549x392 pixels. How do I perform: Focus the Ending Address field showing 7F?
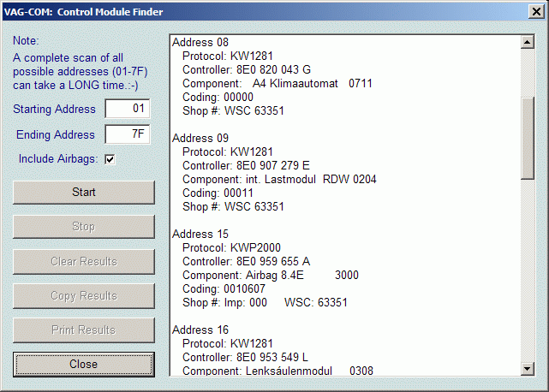click(127, 134)
